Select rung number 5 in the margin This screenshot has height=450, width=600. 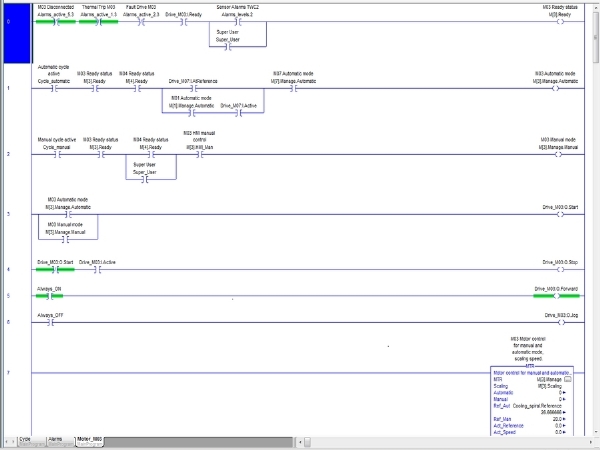8,296
